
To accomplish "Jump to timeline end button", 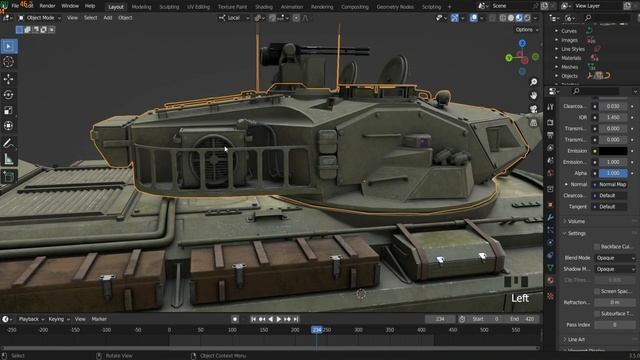I will (296, 319).
